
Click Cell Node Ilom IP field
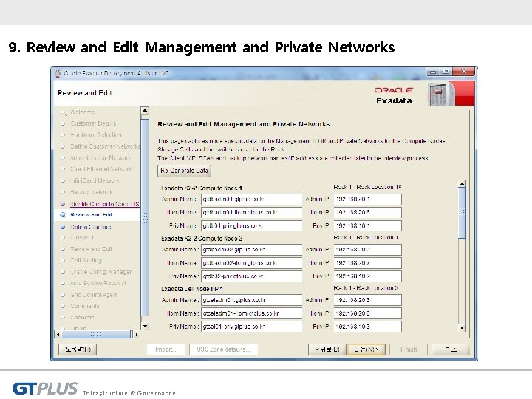click(x=368, y=313)
